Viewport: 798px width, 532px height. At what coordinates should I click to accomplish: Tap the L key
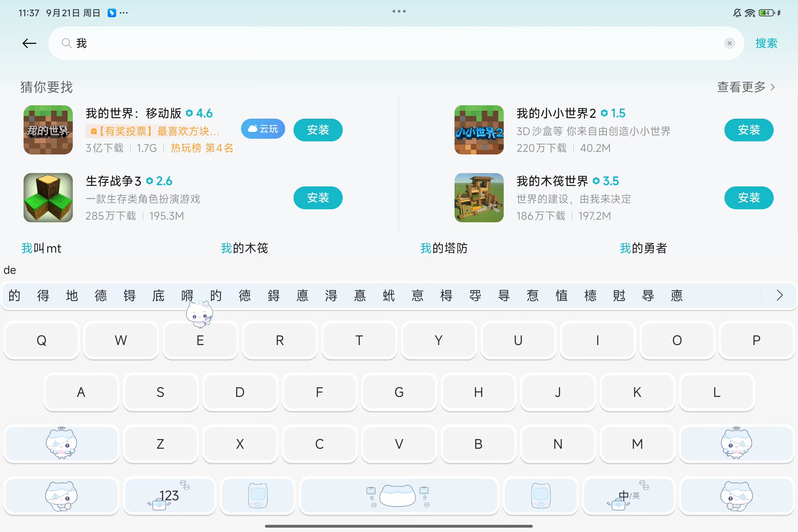[x=717, y=392]
